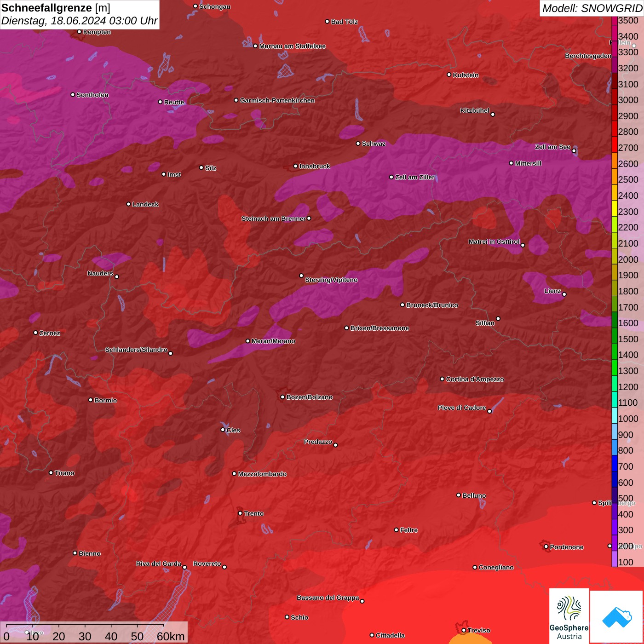This screenshot has width=644, height=644.
Task: Click the blue cloud logo at bottom right
Action: (617, 617)
